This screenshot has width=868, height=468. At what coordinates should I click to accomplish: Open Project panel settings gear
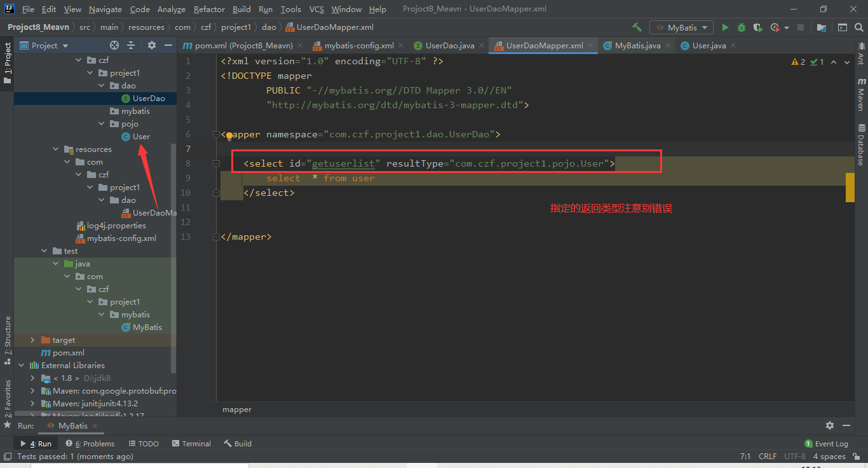(x=151, y=45)
